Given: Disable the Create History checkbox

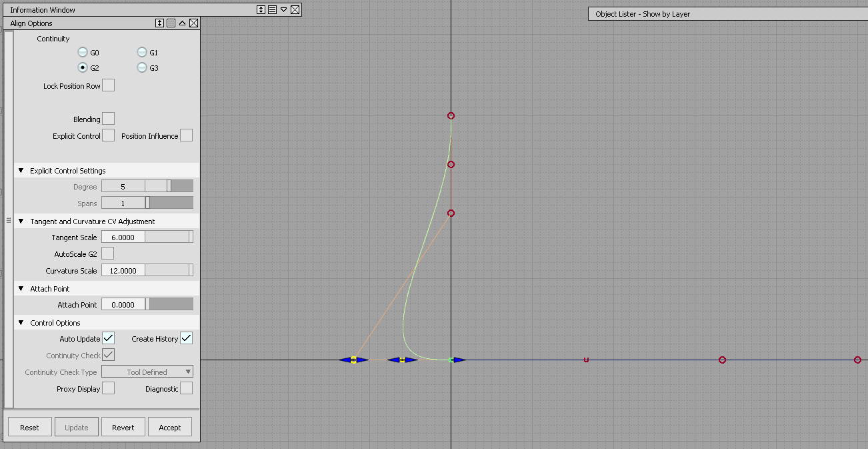Looking at the screenshot, I should [186, 338].
